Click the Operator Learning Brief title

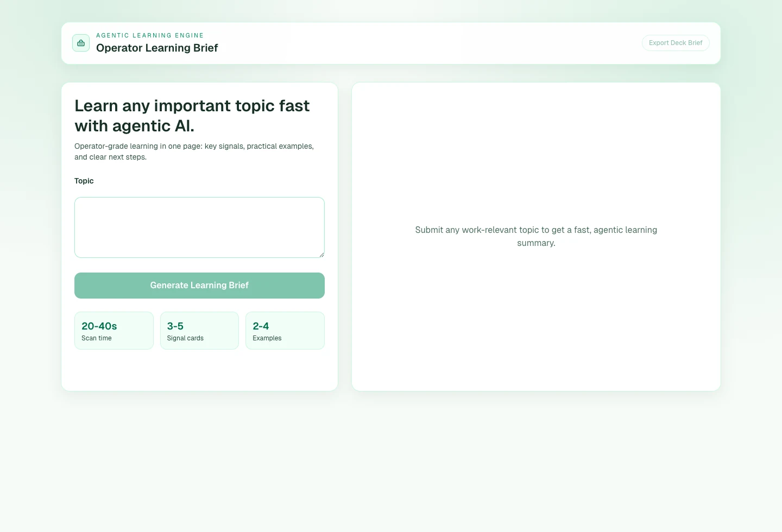point(157,48)
